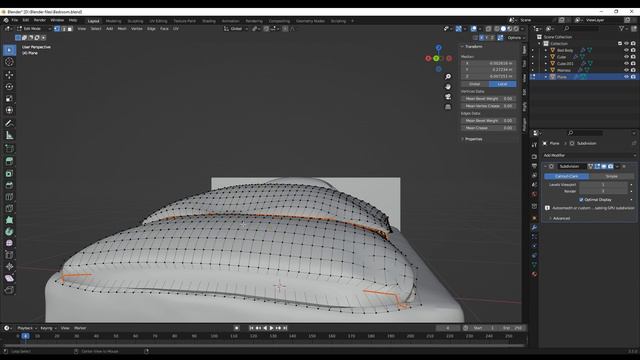Select the Add Cube tool
The width and height of the screenshot is (640, 360).
(x=9, y=148)
